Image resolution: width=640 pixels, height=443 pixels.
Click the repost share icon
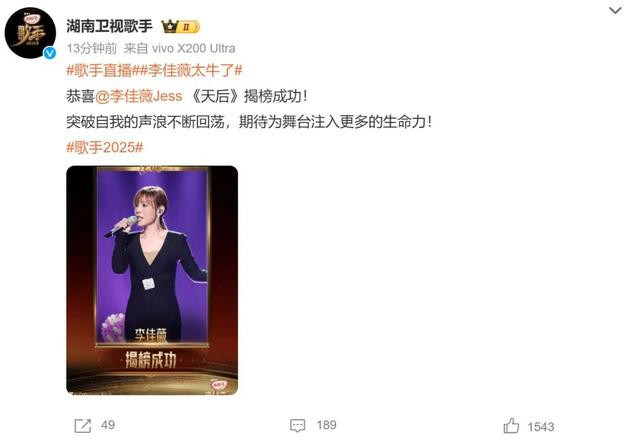point(82,426)
